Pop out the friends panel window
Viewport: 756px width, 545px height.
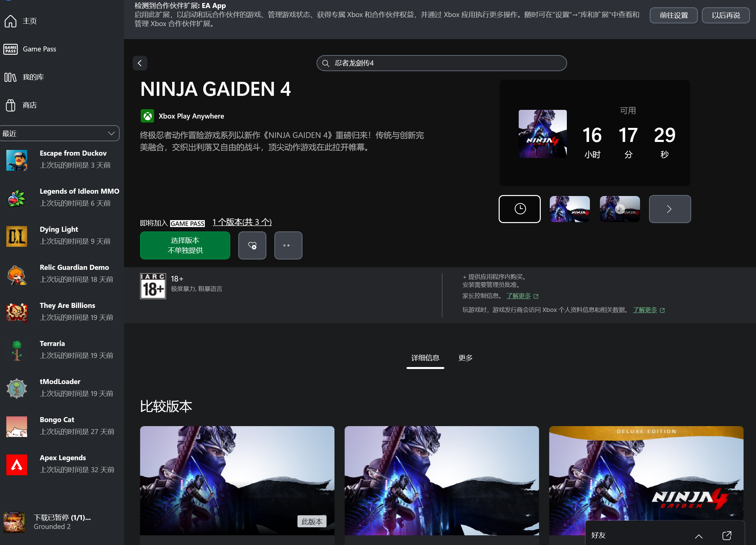[727, 536]
